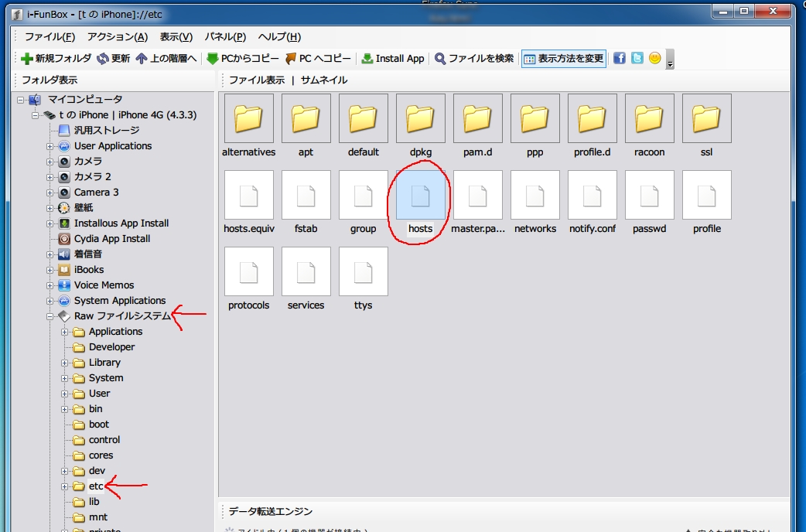Select the ttys file thumbnail
This screenshot has height=532, width=806.
point(364,271)
